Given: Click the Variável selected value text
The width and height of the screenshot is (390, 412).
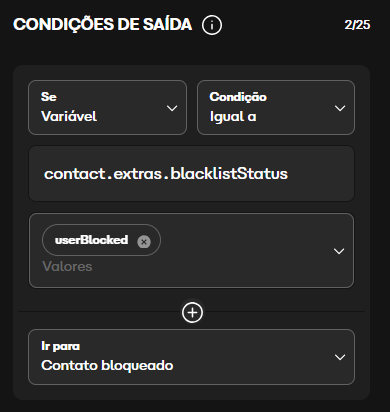Looking at the screenshot, I should (69, 116).
